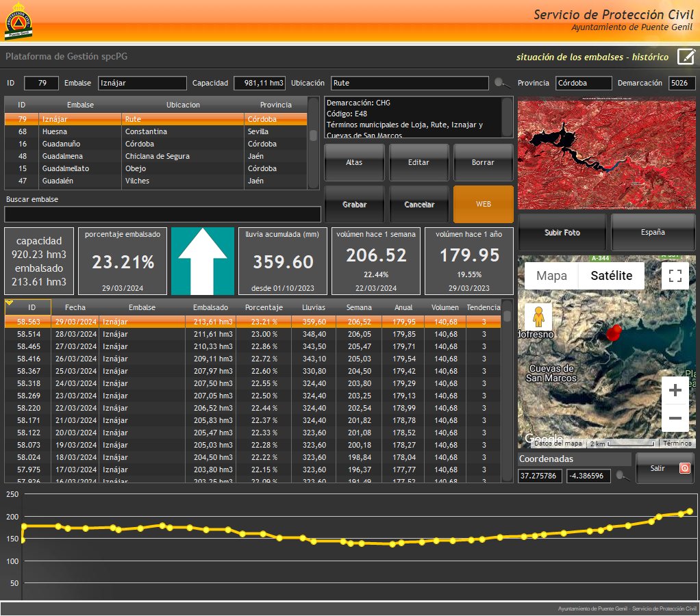The image size is (700, 616).
Task: Select the Guadalmellato reservoir row
Action: coord(155,168)
